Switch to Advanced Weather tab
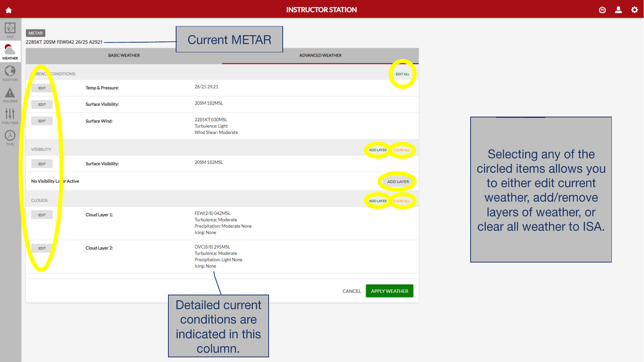 click(320, 55)
